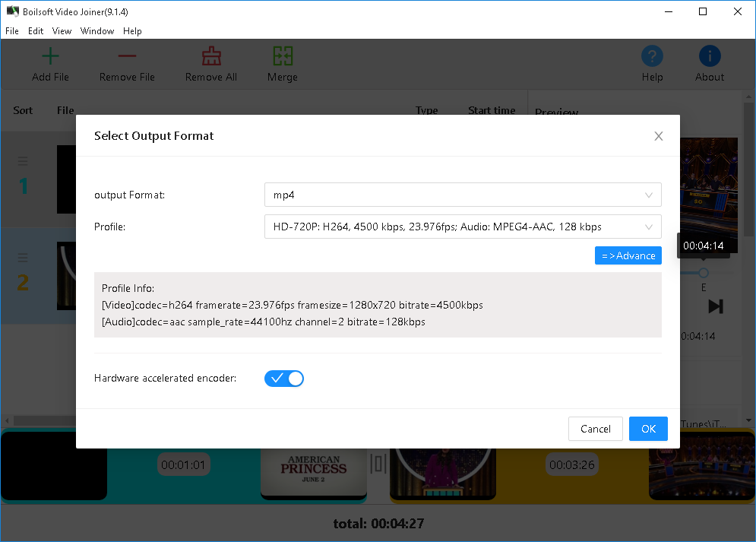756x542 pixels.
Task: Click the drag handle of row 2
Action: coord(23,258)
